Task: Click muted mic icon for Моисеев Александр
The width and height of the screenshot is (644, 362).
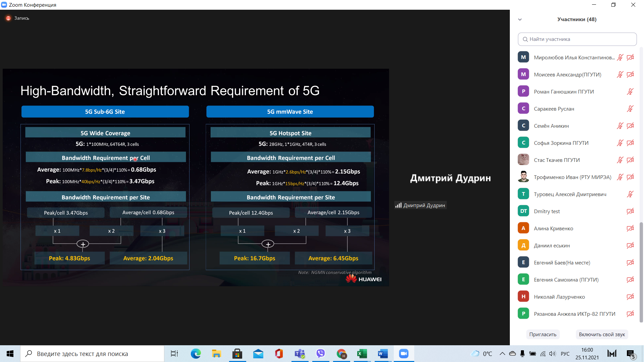Action: click(x=620, y=74)
